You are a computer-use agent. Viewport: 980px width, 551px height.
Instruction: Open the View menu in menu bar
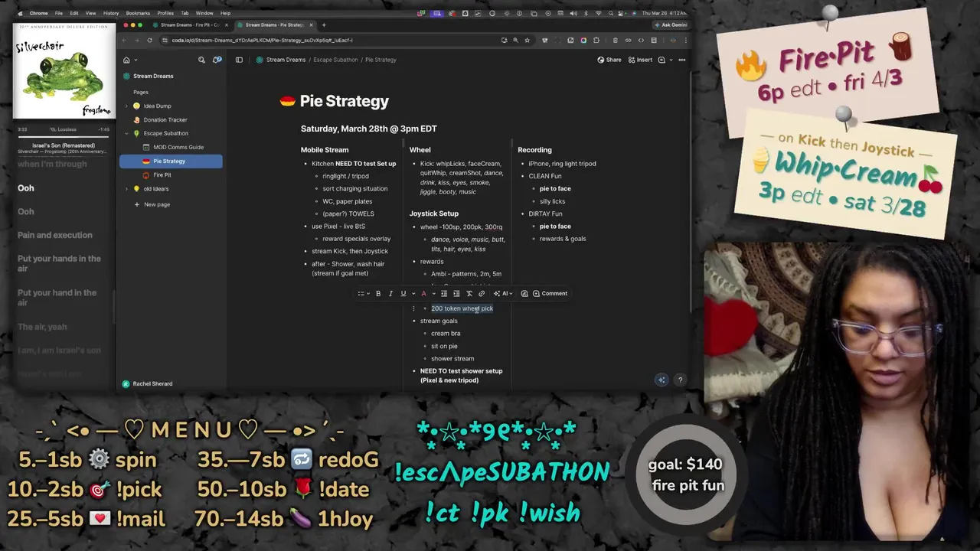(x=90, y=13)
